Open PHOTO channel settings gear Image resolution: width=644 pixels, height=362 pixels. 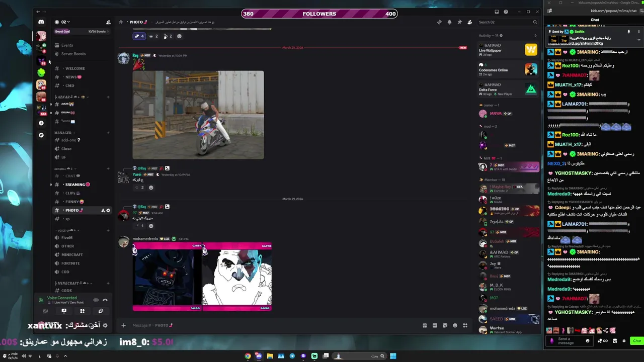[108, 210]
